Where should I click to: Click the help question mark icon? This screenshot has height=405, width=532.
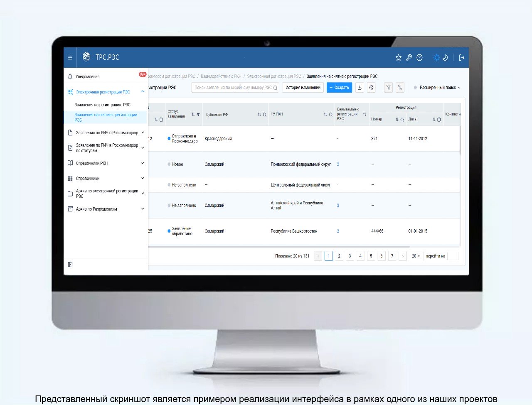419,58
